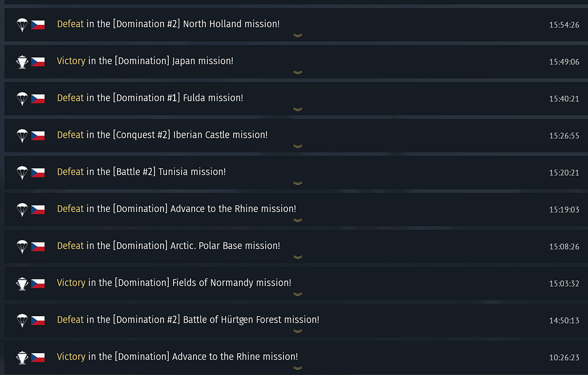Open Arctic Polar Base defeat message
Image resolution: width=588 pixels, height=375 pixels.
(168, 245)
